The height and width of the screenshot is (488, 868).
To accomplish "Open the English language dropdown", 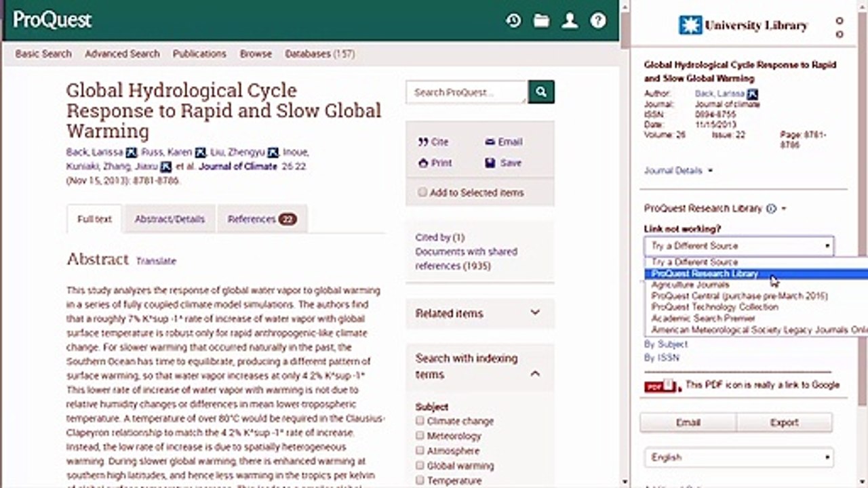I will click(738, 457).
